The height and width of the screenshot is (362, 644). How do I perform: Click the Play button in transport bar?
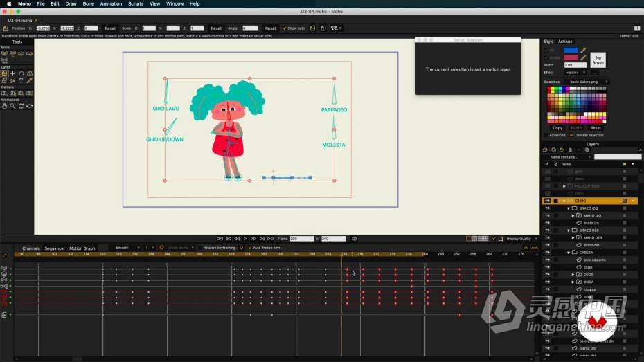tap(245, 239)
